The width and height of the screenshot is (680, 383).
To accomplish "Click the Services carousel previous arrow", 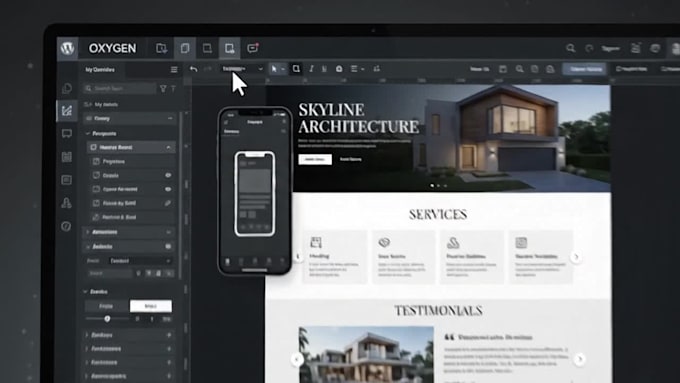I will [x=298, y=257].
